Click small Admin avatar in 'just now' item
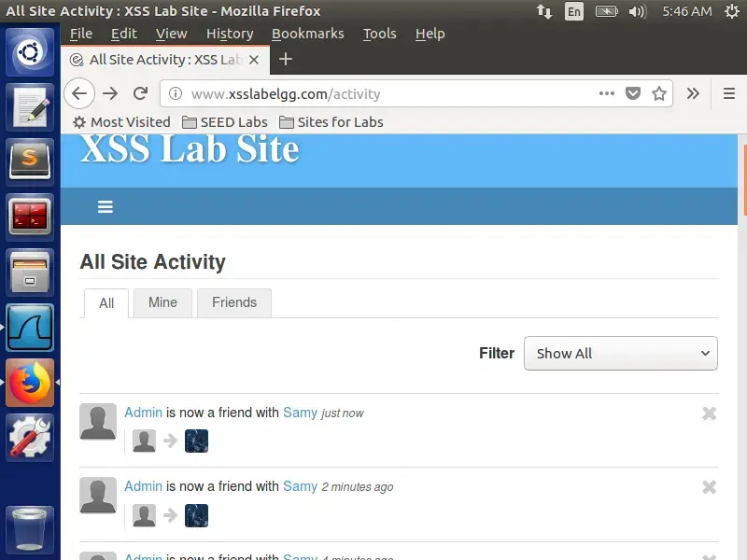The image size is (747, 560). tap(144, 441)
